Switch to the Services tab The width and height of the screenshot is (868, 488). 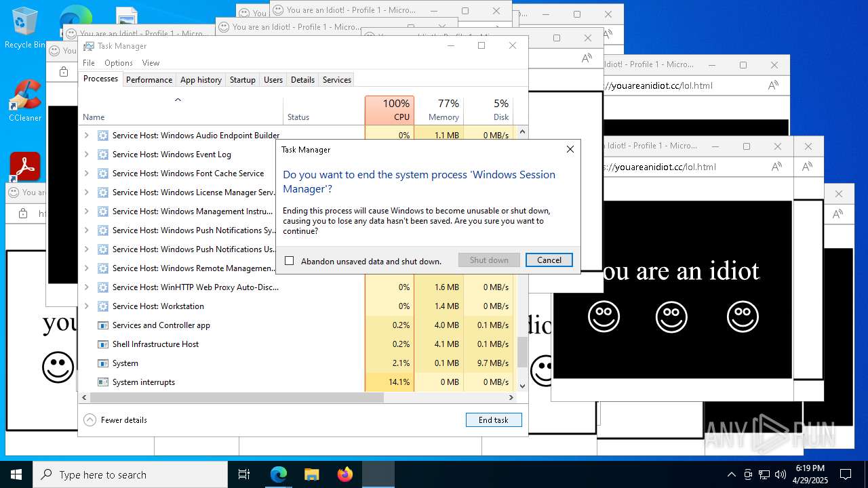tap(337, 80)
